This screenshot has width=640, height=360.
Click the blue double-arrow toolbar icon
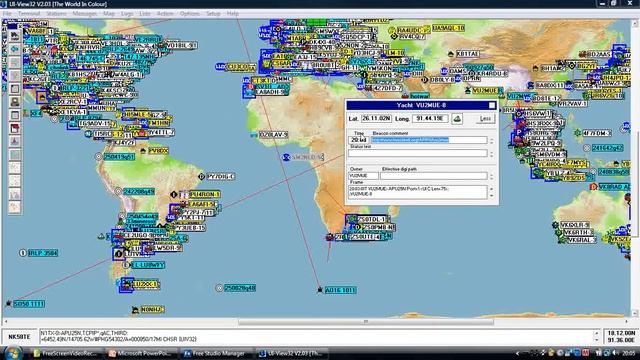coord(15,49)
